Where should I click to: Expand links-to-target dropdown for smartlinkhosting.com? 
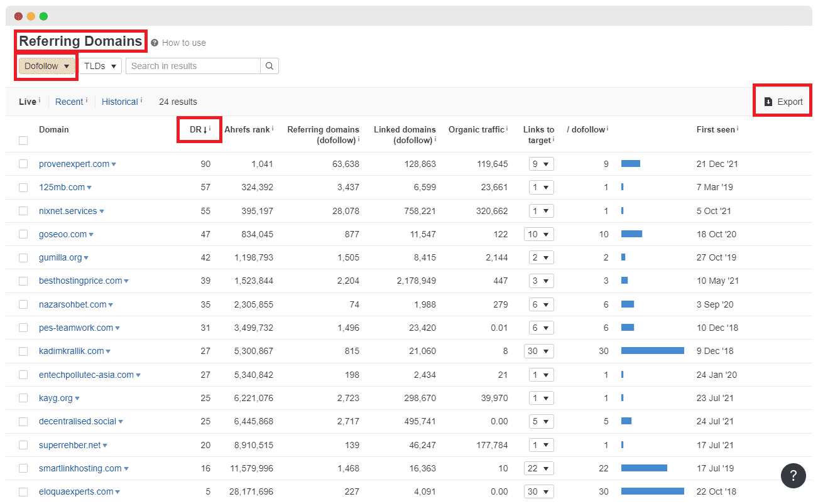click(539, 468)
